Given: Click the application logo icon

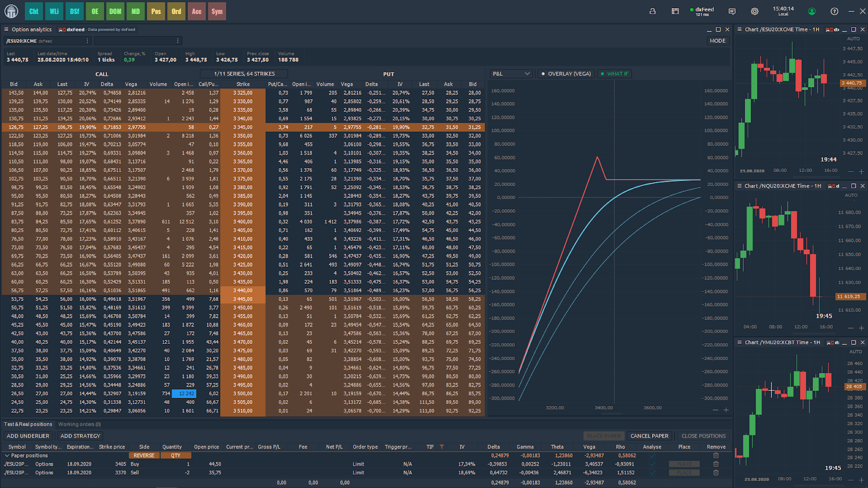Looking at the screenshot, I should coord(11,11).
